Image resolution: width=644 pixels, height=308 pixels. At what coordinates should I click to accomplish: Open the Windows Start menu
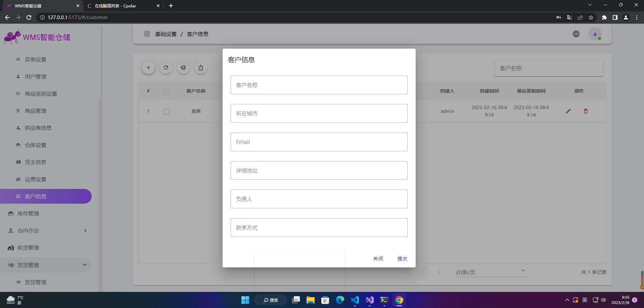coord(245,300)
